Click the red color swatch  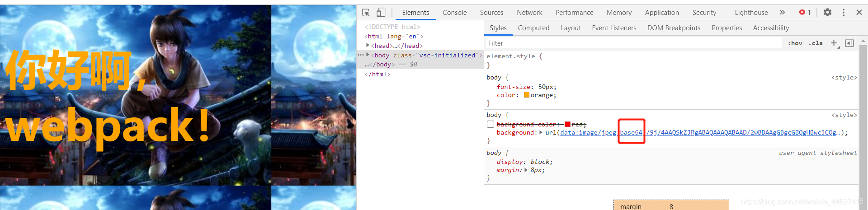point(567,124)
